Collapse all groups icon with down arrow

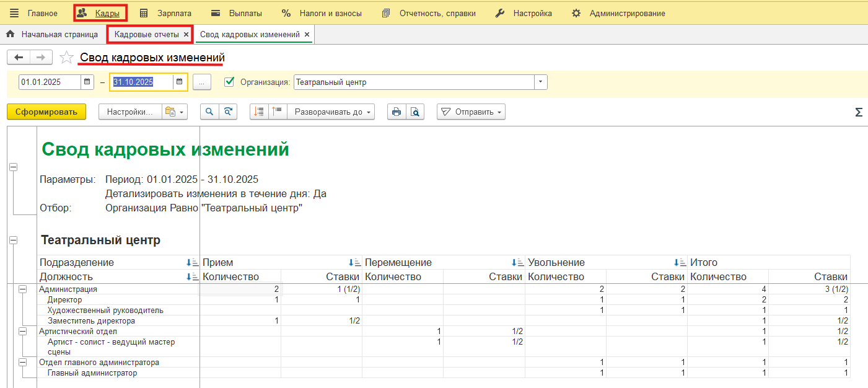pyautogui.click(x=259, y=112)
